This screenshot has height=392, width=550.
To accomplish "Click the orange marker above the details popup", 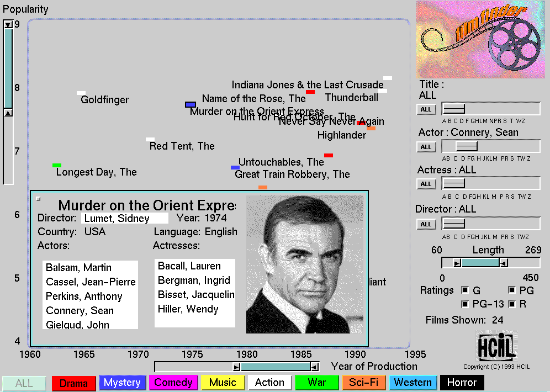I will [263, 188].
